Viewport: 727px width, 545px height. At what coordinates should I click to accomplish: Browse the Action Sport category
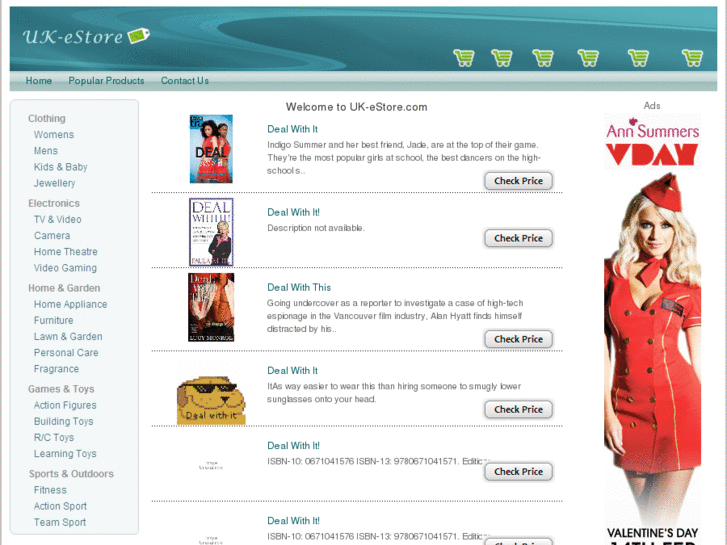point(60,507)
